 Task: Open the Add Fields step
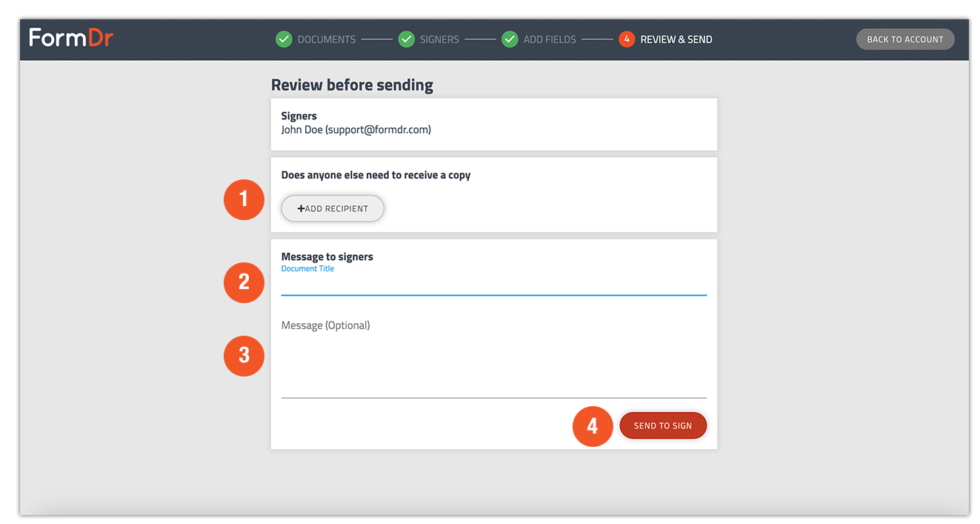point(548,39)
